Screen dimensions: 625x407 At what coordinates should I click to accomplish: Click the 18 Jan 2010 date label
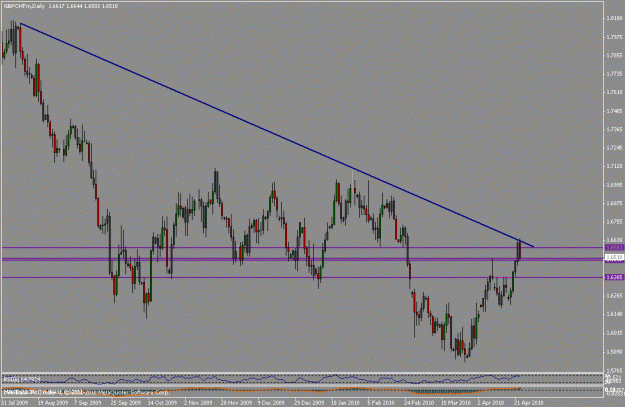[x=344, y=403]
